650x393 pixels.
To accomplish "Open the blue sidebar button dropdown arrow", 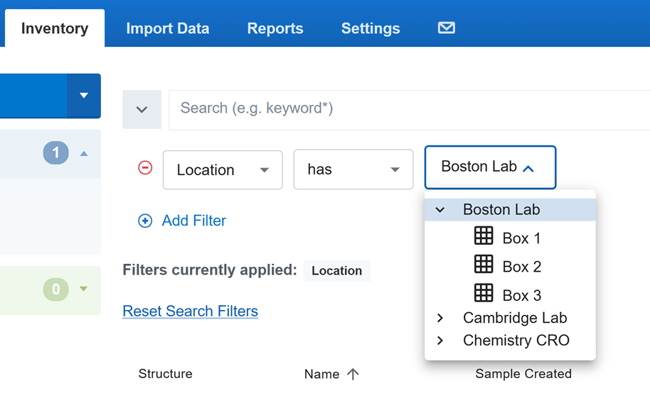I will (x=84, y=96).
